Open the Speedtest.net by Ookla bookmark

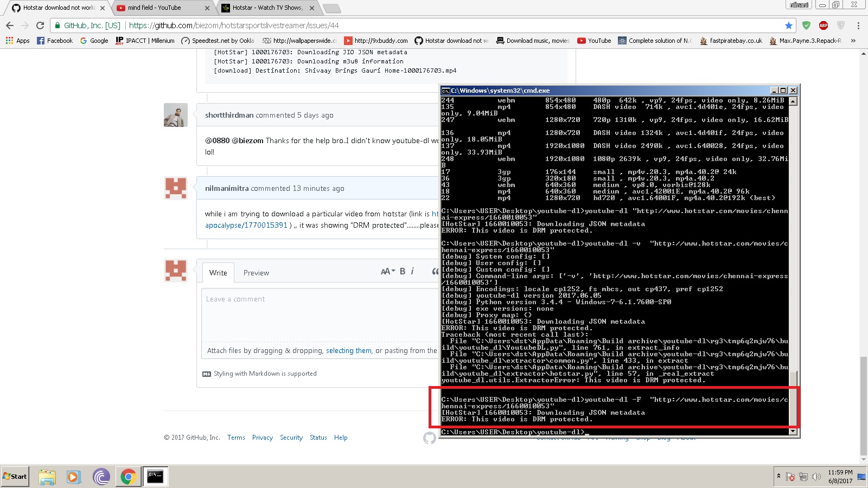click(x=218, y=41)
